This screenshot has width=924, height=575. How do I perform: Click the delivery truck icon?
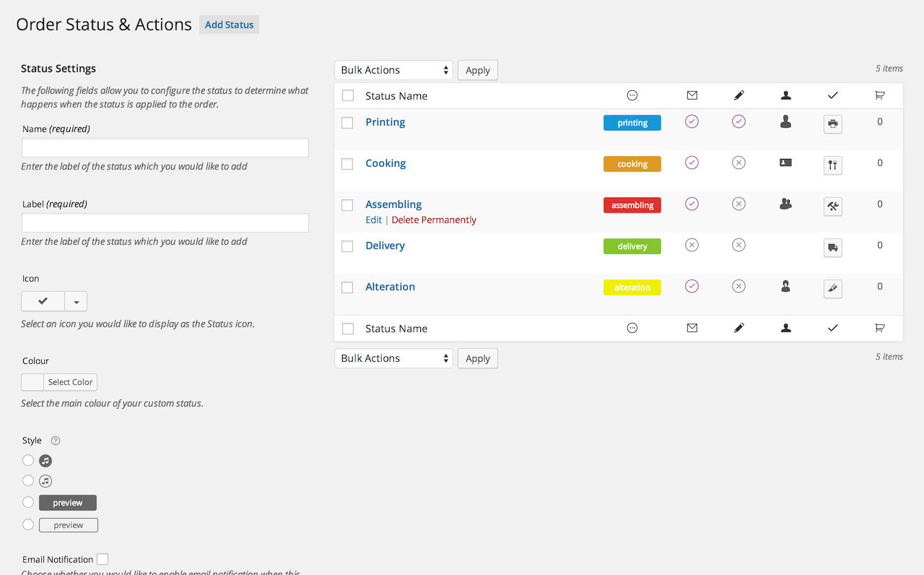(832, 247)
